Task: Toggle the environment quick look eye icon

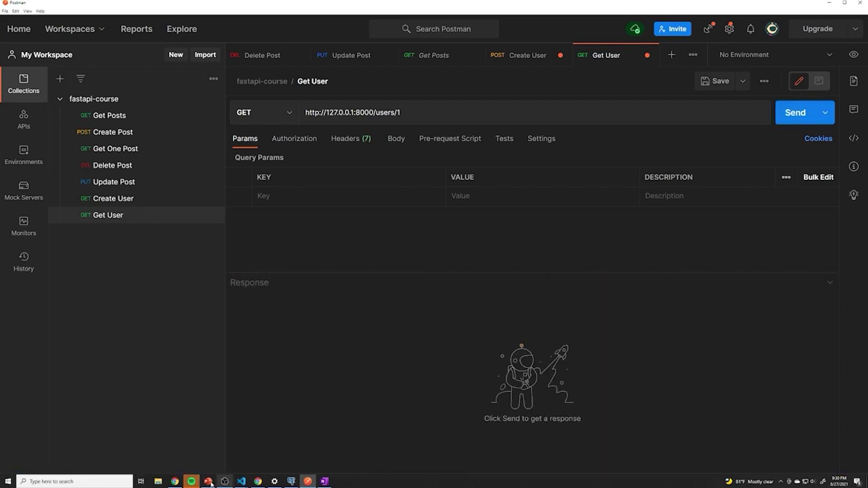Action: 854,55
